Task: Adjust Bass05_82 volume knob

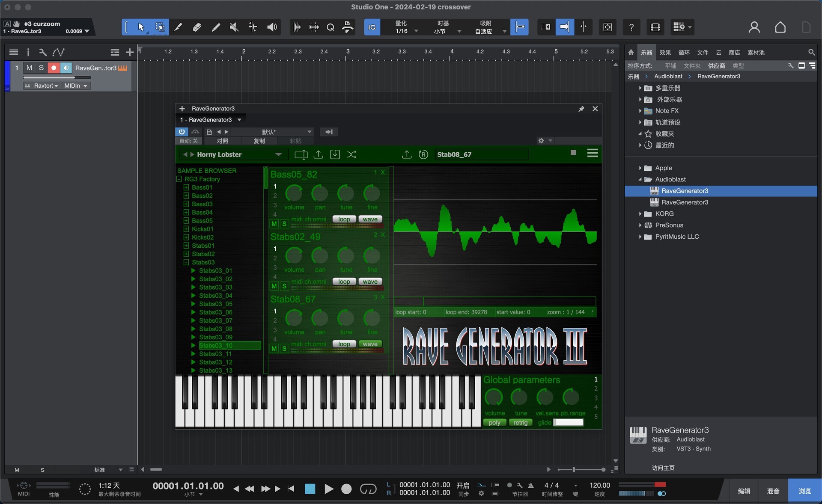Action: [x=294, y=194]
